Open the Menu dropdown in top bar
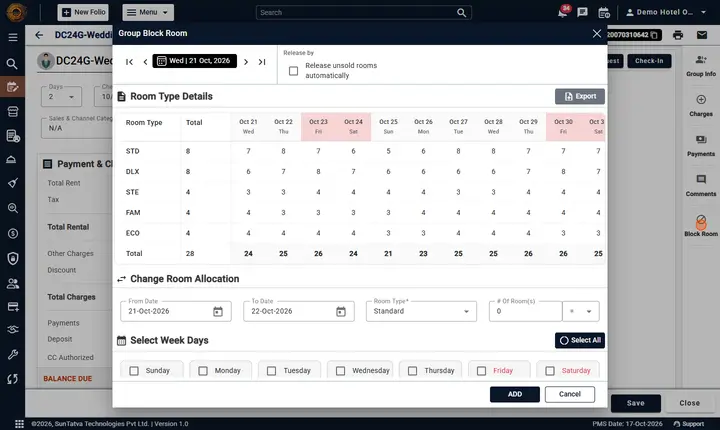This screenshot has width=720, height=430. tap(148, 12)
